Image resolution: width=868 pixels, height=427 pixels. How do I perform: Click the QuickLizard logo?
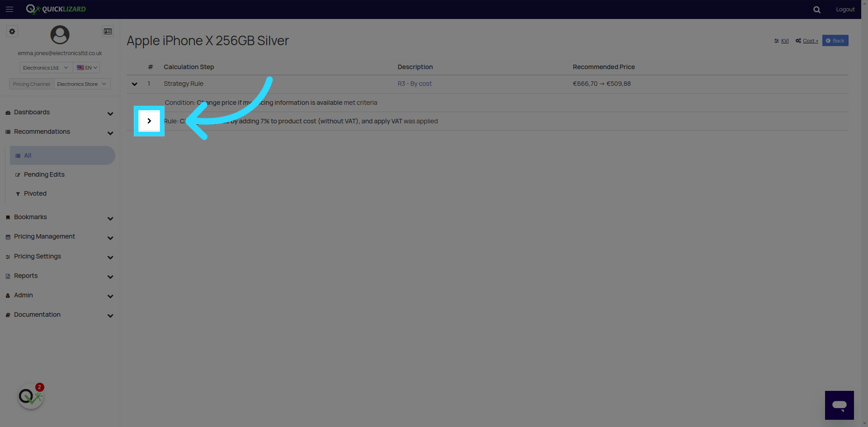(56, 9)
